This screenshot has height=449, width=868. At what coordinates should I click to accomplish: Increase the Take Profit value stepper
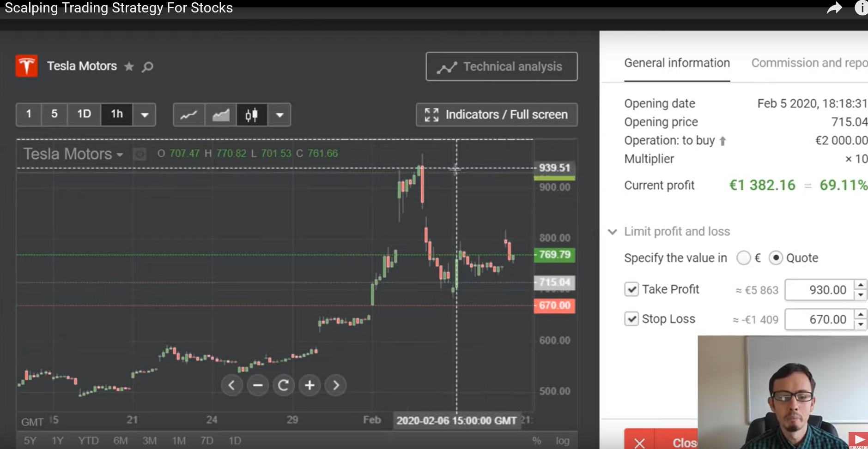point(860,285)
